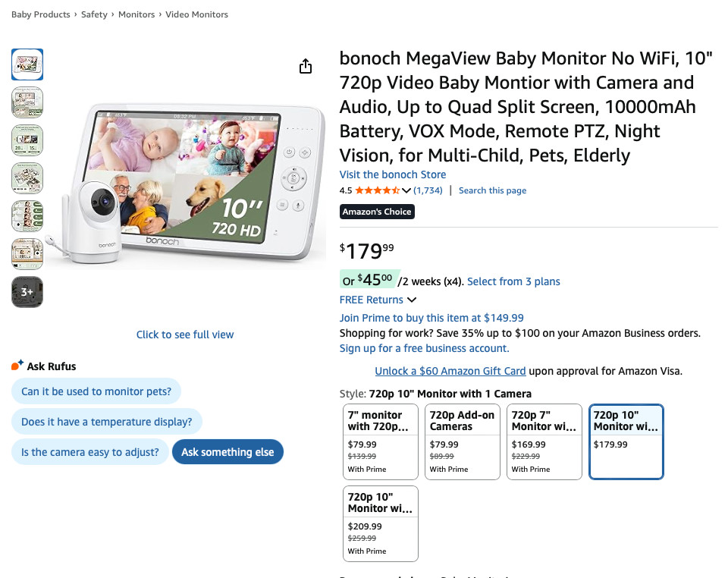Visit the bonoch Store link
The height and width of the screenshot is (578, 728).
click(392, 174)
